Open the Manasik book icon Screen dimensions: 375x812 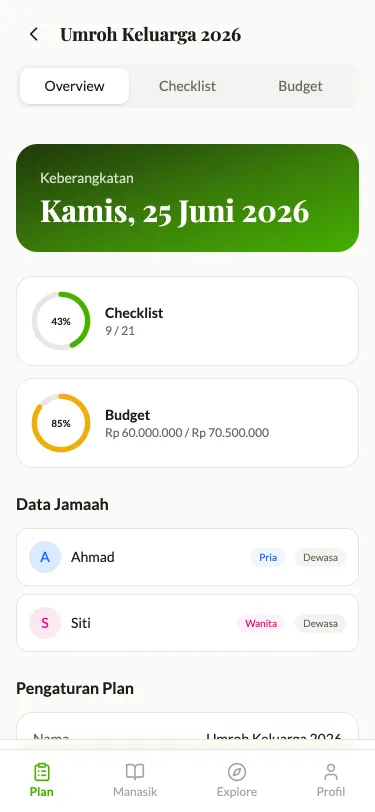point(135,772)
